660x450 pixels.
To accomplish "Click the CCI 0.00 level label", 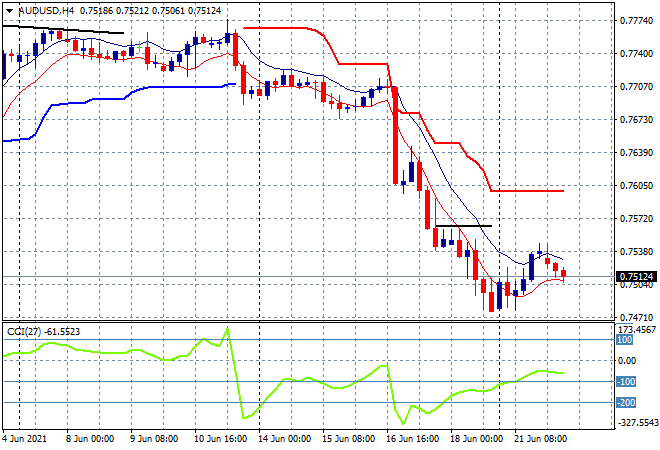I will 627,361.
